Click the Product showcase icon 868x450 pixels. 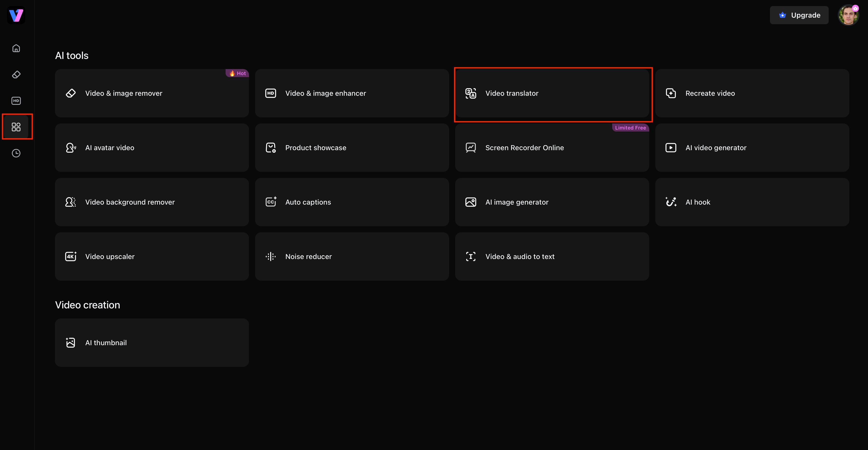[271, 148]
